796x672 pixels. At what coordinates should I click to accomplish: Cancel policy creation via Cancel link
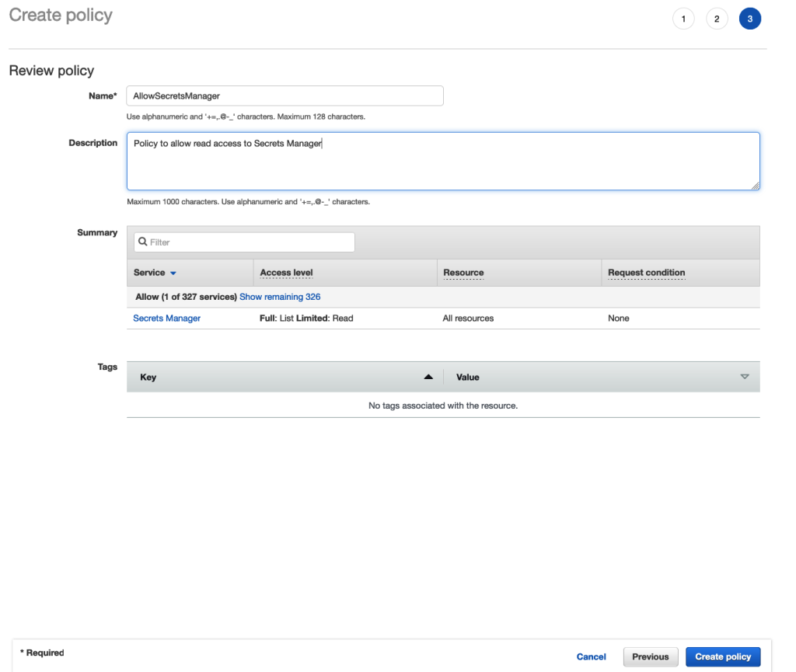pyautogui.click(x=591, y=656)
